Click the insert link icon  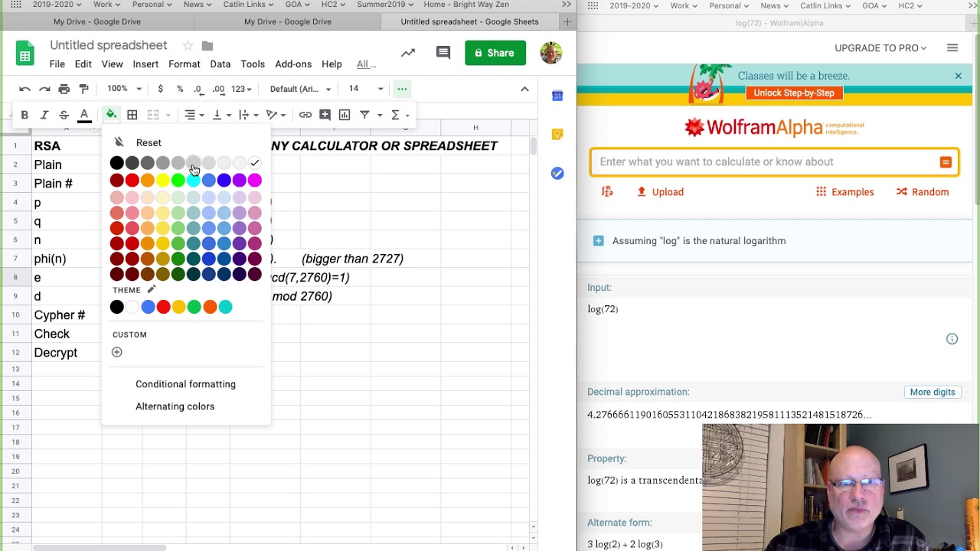click(x=305, y=115)
